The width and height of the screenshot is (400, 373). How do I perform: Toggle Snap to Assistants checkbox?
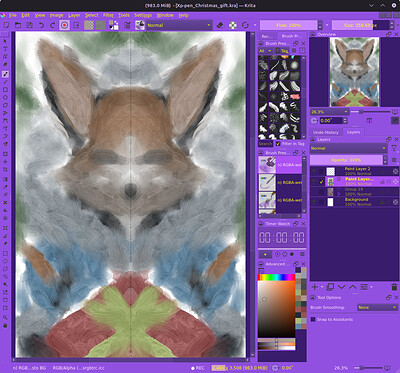(313, 319)
